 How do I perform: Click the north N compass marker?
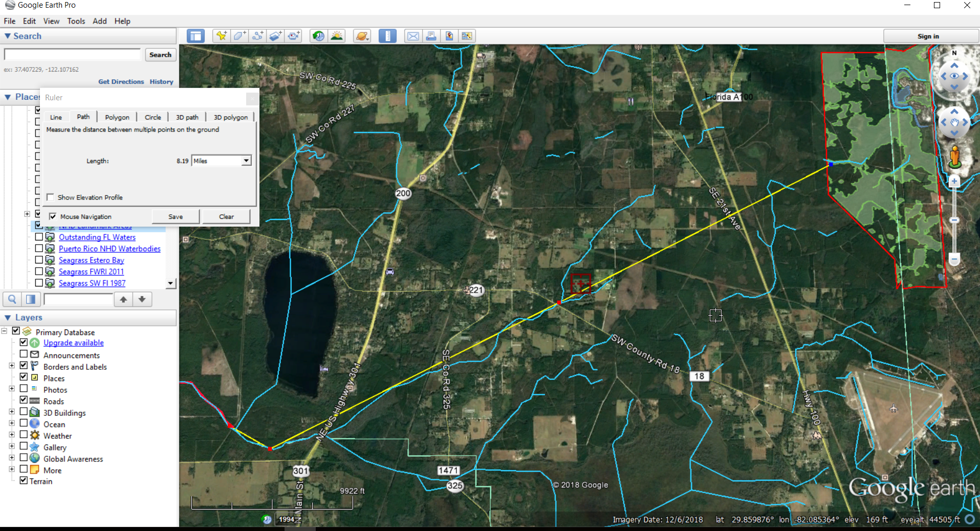954,53
